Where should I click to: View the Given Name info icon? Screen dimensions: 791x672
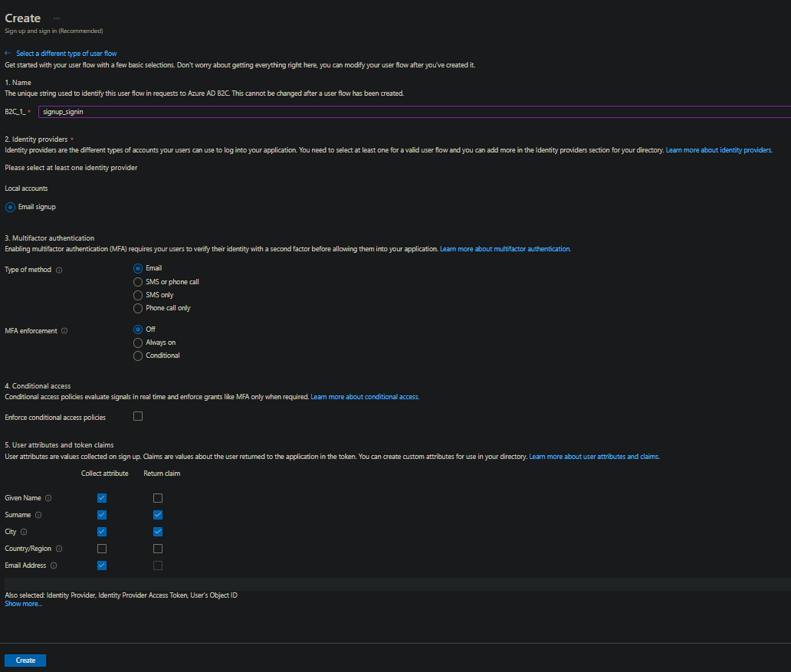(x=48, y=498)
